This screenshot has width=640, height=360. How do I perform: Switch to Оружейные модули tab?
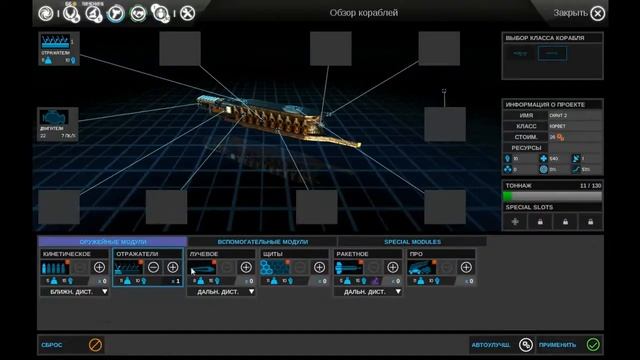(113, 242)
